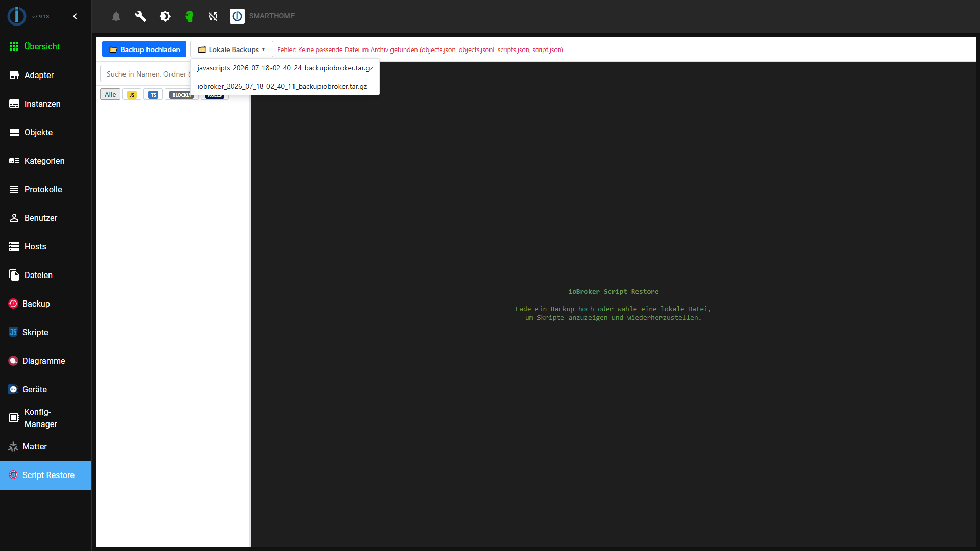Open the Skripte editor tab
980x551 pixels.
tap(46, 332)
